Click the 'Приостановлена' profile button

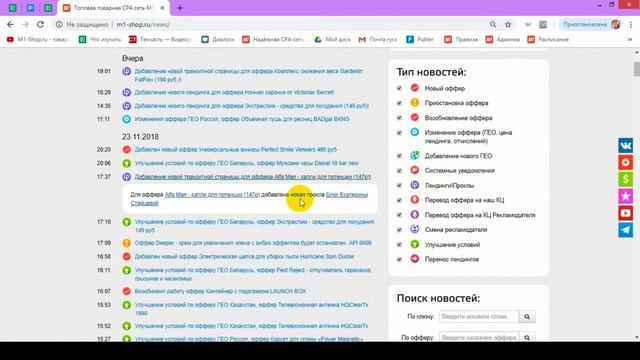pyautogui.click(x=591, y=24)
